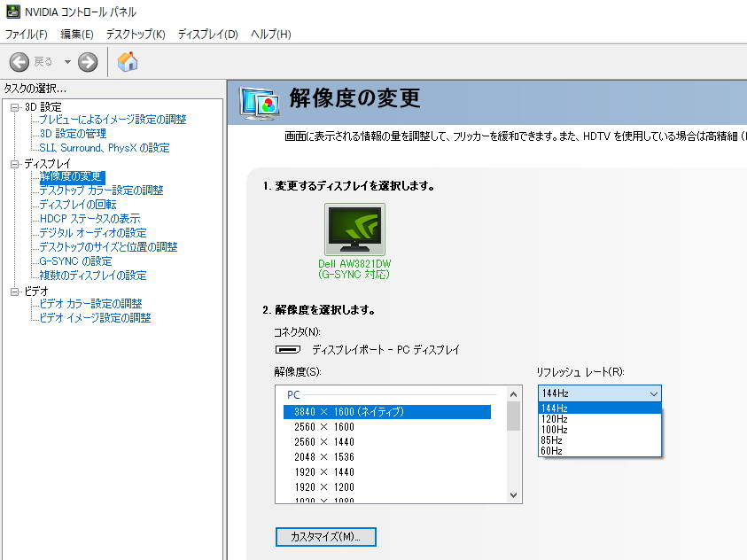Click the カスタマイズ(M)... button
747x560 pixels.
pyautogui.click(x=326, y=537)
